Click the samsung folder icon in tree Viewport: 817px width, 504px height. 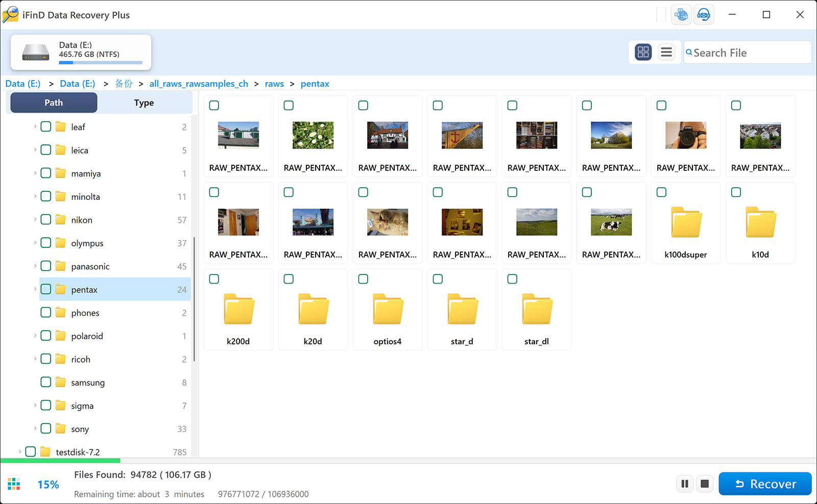tap(61, 382)
